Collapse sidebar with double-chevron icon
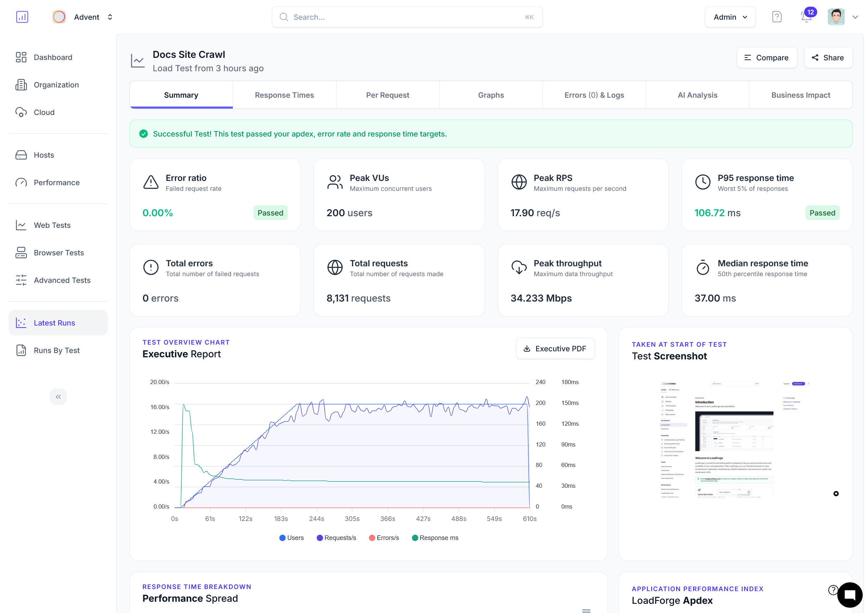868x613 pixels. click(x=58, y=397)
